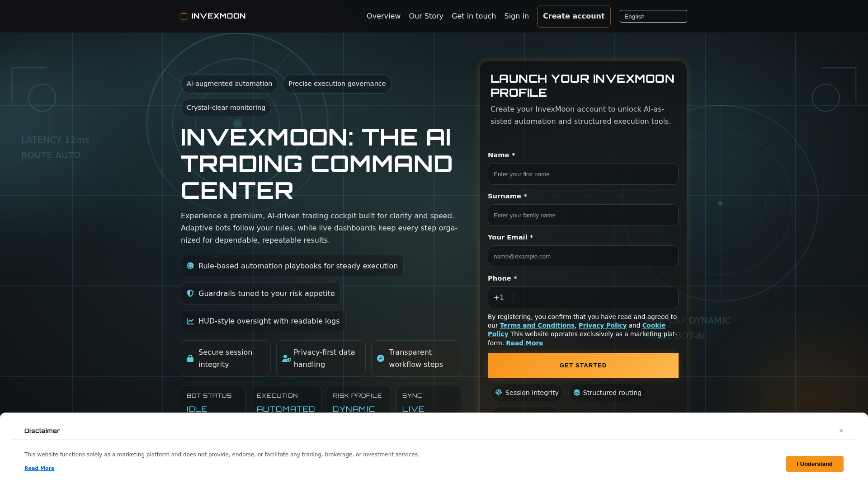Focus the family name input field
Viewport: 868px width, 488px height.
[583, 215]
